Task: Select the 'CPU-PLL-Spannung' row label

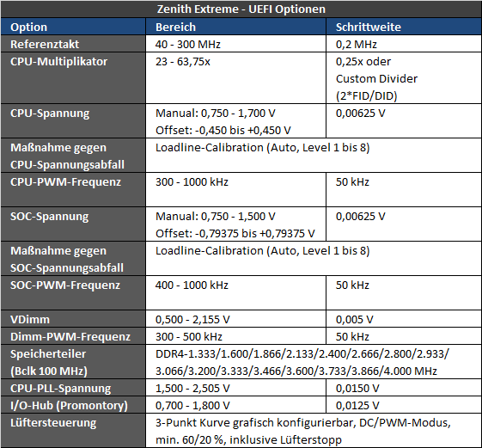Action: (x=60, y=389)
